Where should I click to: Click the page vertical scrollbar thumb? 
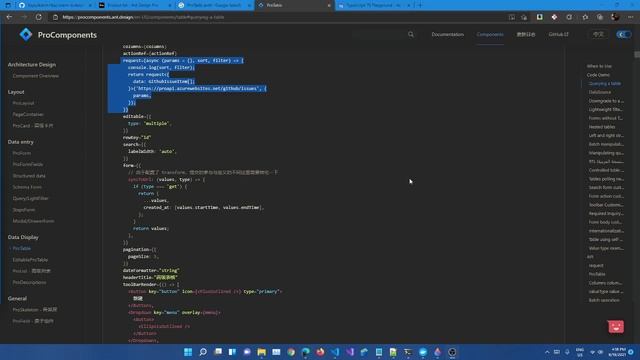pyautogui.click(x=637, y=54)
